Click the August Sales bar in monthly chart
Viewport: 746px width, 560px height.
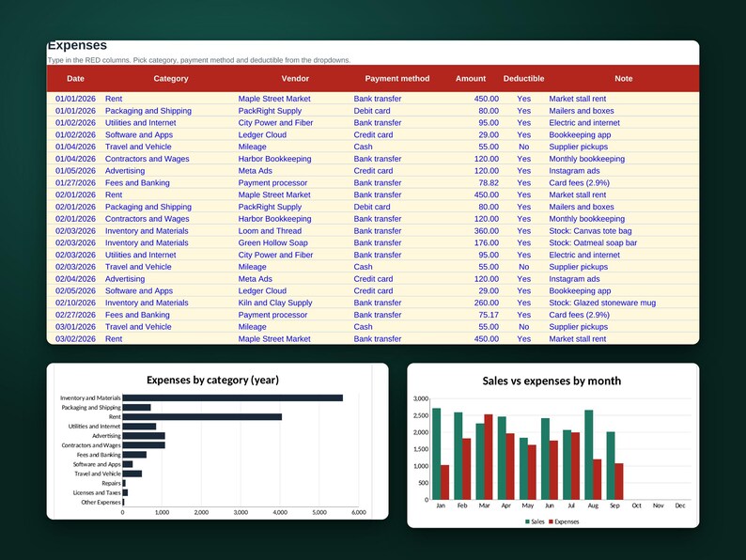pyautogui.click(x=588, y=455)
